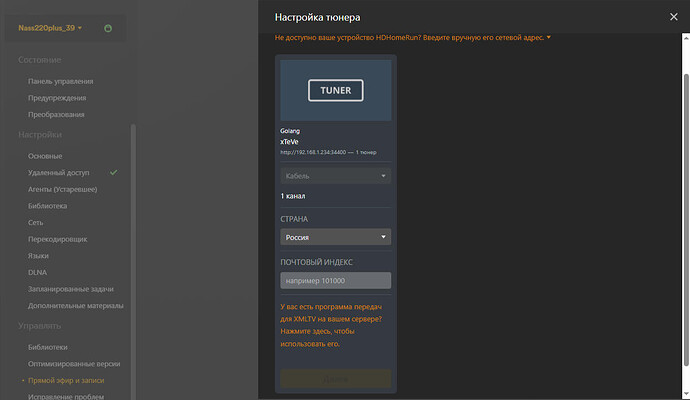Navigate to Перекодировщик settings
The height and width of the screenshot is (400, 690).
58,239
